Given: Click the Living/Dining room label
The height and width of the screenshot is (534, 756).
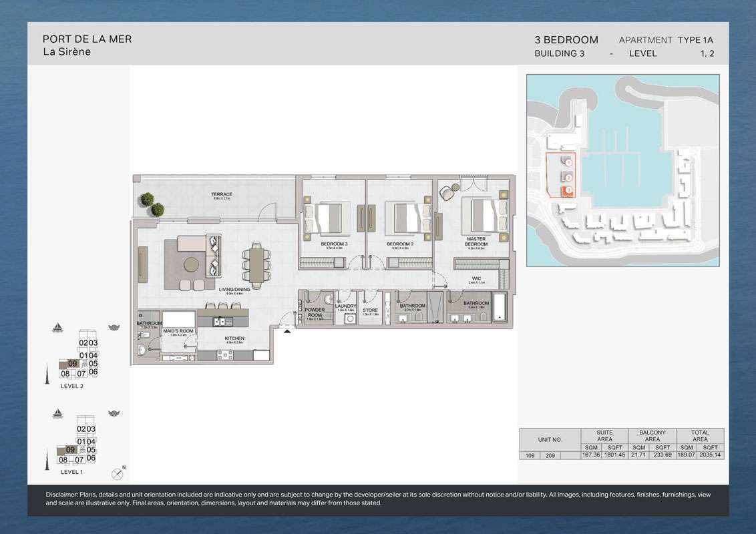Looking at the screenshot, I should tap(234, 290).
